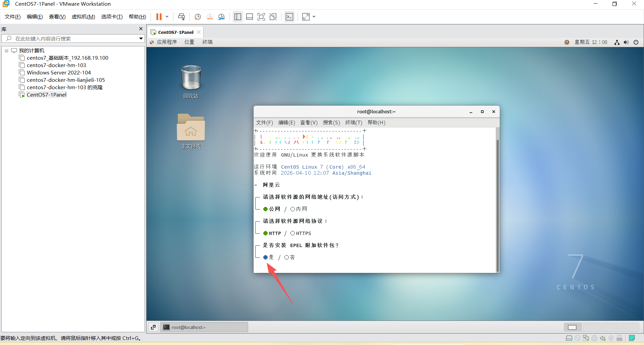This screenshot has height=345, width=644.
Task: Open terminal 搜索(S) menu
Action: click(331, 122)
